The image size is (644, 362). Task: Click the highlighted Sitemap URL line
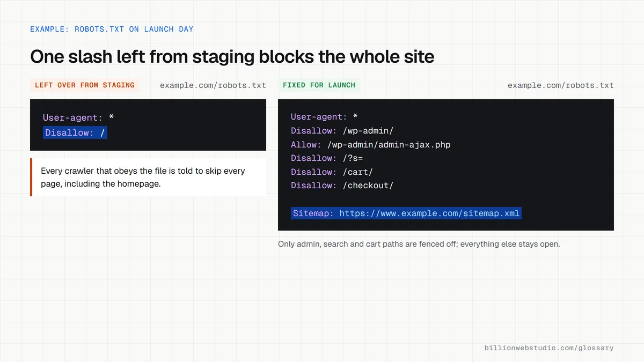point(406,213)
